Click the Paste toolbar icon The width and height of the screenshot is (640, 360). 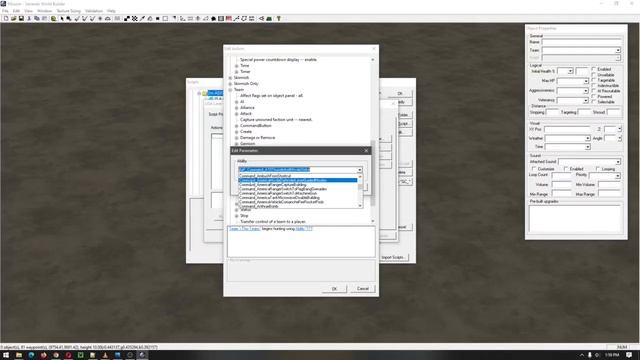(44, 18)
